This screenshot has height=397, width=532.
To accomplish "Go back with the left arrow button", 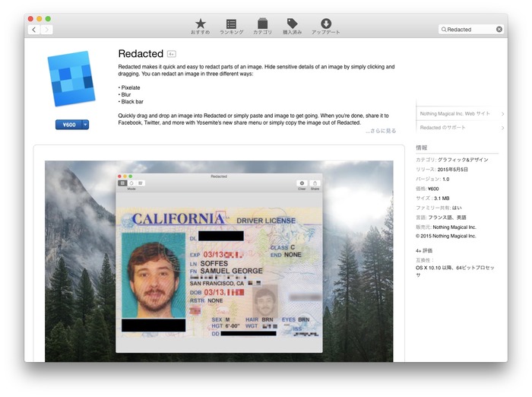I will point(34,30).
